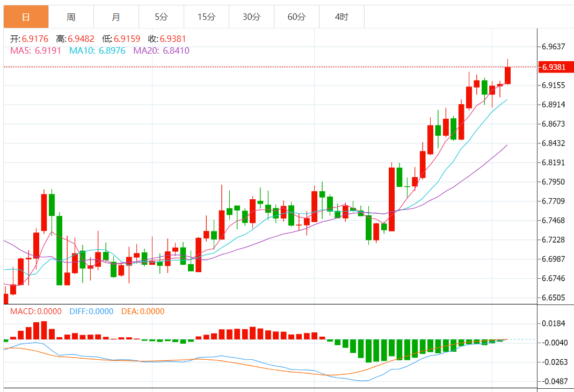Click the 6.8673 price axis label
Viewport: 574px width, 392px height.
click(554, 124)
